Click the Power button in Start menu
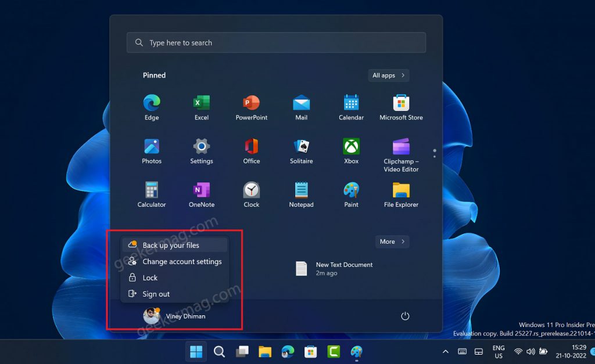Screen dimensions: 595x364 (405, 316)
